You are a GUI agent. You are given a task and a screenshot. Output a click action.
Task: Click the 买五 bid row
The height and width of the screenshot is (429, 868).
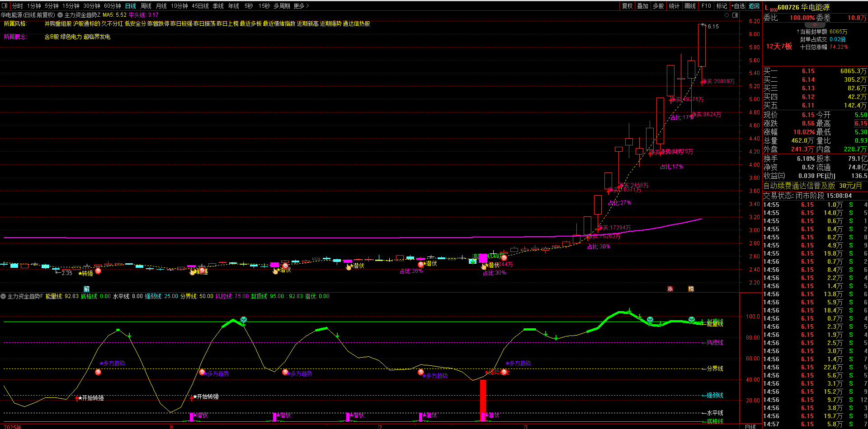click(x=815, y=105)
